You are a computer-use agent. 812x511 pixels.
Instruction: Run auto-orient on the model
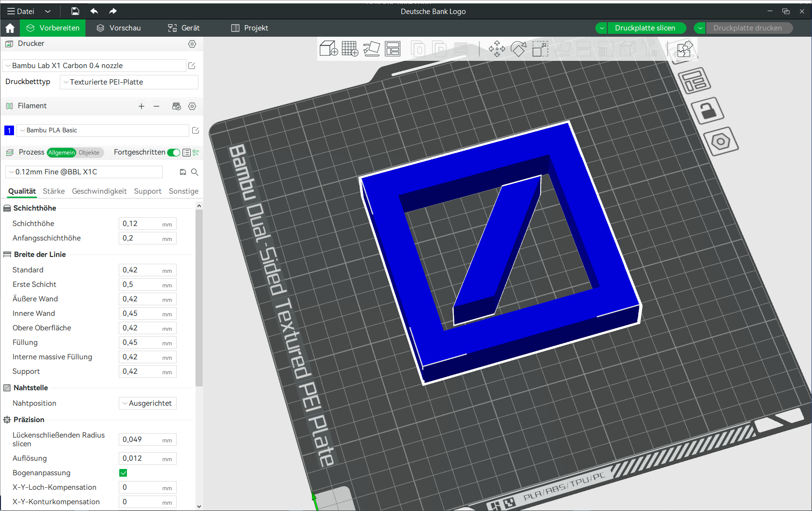[x=371, y=48]
